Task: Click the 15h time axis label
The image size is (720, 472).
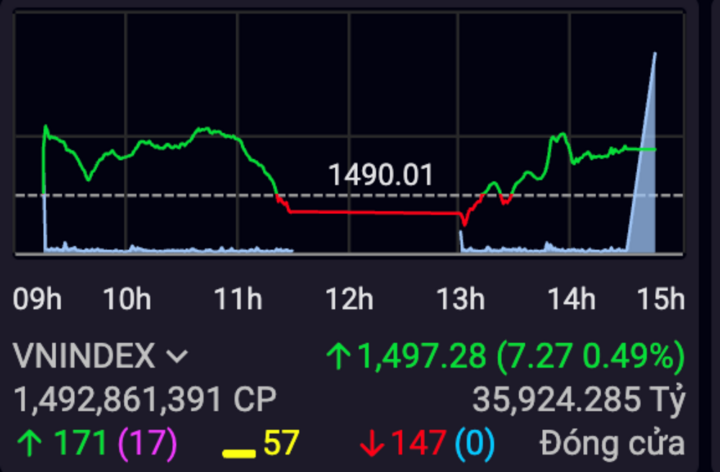Action: [x=661, y=299]
